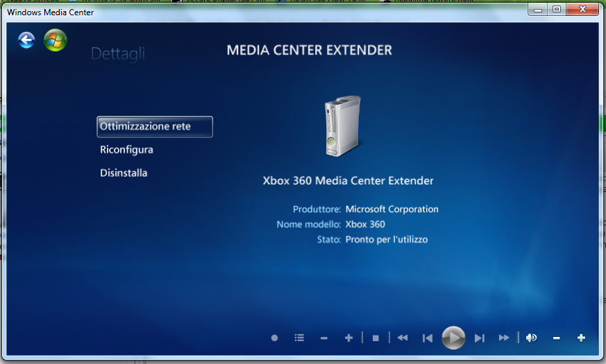Click the Rewind double-arrow icon
The image size is (606, 364).
coord(402,338)
